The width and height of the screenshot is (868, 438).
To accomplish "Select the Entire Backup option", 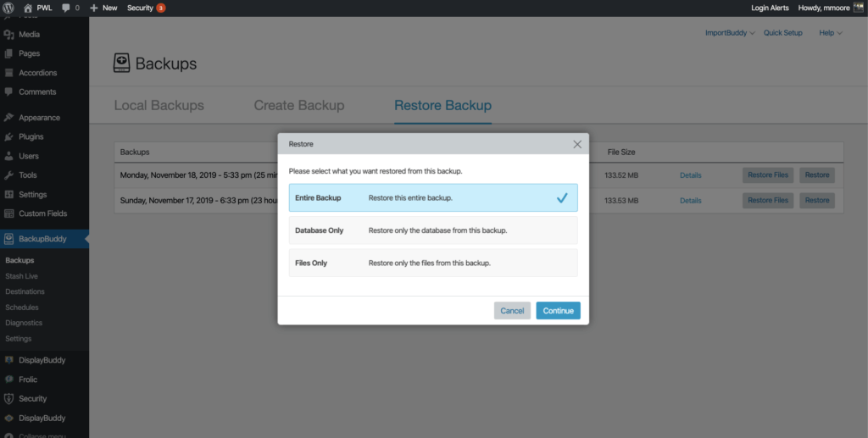I will pyautogui.click(x=433, y=198).
